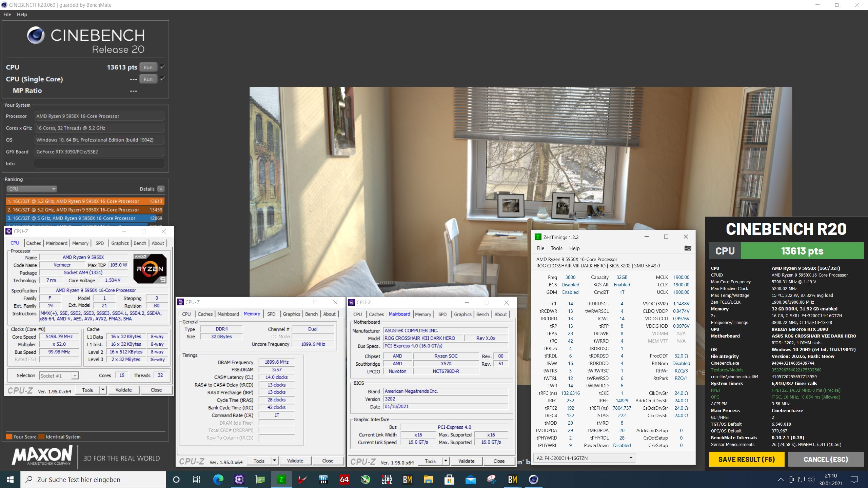
Task: Open Microsoft Store from taskbar
Action: [x=449, y=480]
